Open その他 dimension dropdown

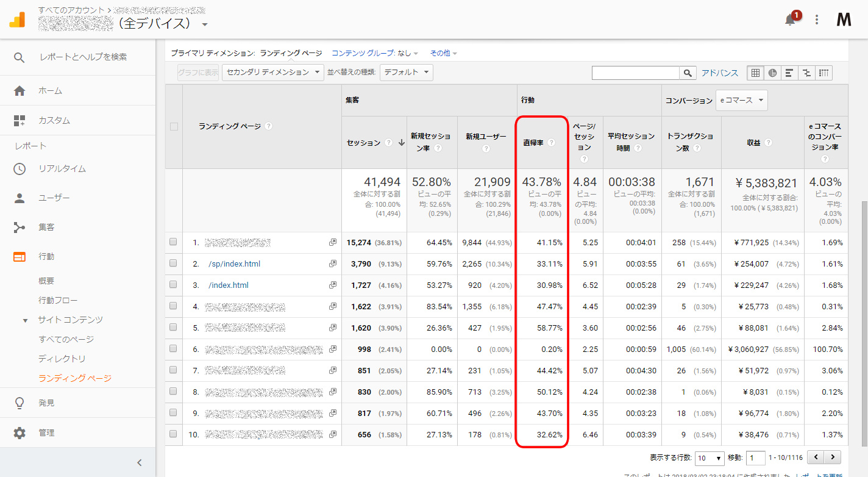[x=443, y=53]
